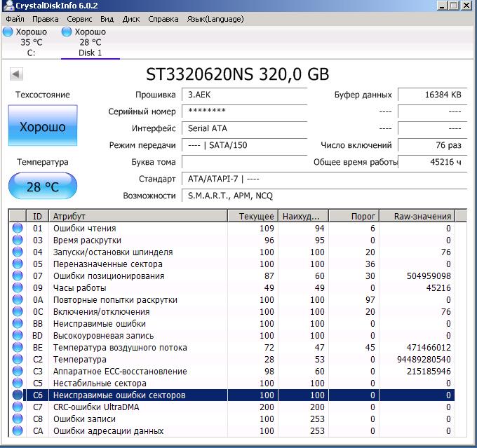The width and height of the screenshot is (477, 448).
Task: Sort by the ID column header
Action: coord(37,216)
